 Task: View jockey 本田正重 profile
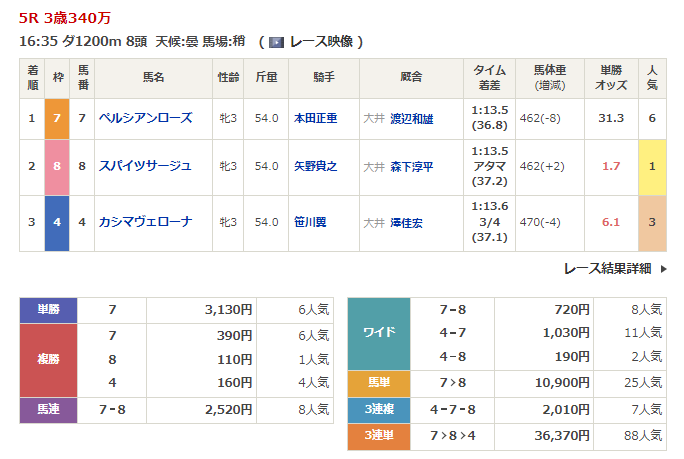click(315, 118)
